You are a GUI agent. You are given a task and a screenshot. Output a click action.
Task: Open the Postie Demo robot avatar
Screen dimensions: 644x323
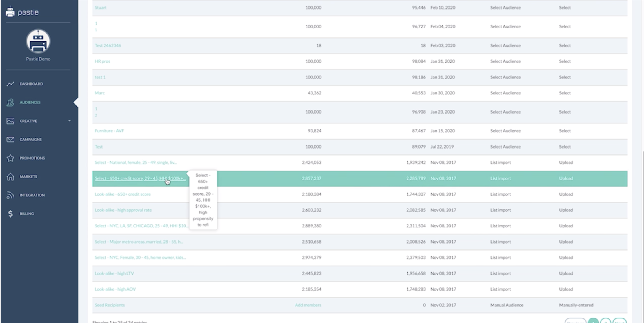pyautogui.click(x=38, y=41)
